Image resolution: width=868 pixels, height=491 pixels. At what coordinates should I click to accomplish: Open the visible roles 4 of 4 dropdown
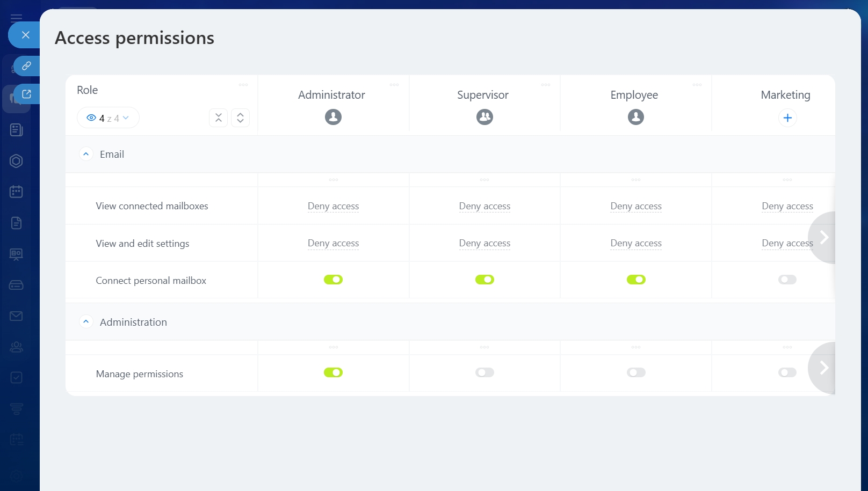[108, 118]
